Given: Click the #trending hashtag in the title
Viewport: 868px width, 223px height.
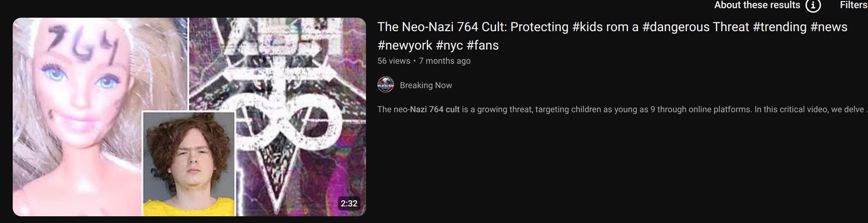Looking at the screenshot, I should 780,27.
